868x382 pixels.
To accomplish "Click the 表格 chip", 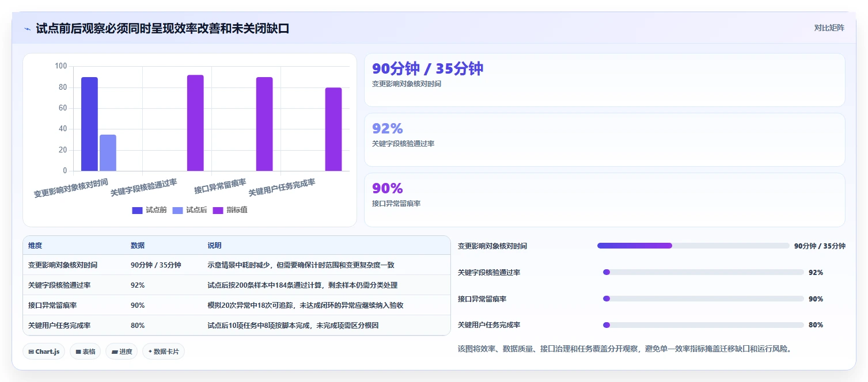I will (x=85, y=352).
